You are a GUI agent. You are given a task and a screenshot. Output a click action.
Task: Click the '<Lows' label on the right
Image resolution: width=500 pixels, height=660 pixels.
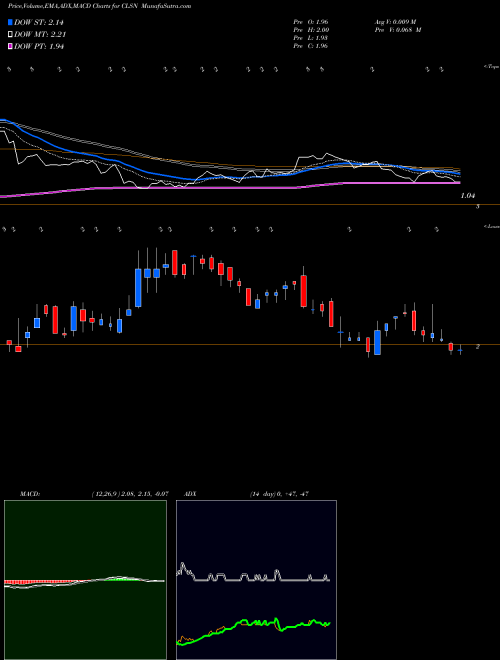492,226
